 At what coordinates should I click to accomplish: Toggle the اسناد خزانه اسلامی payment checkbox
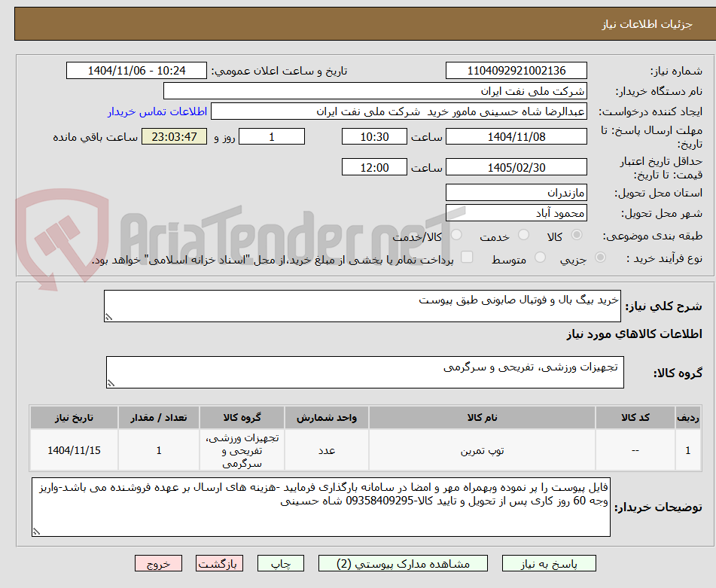pyautogui.click(x=467, y=257)
